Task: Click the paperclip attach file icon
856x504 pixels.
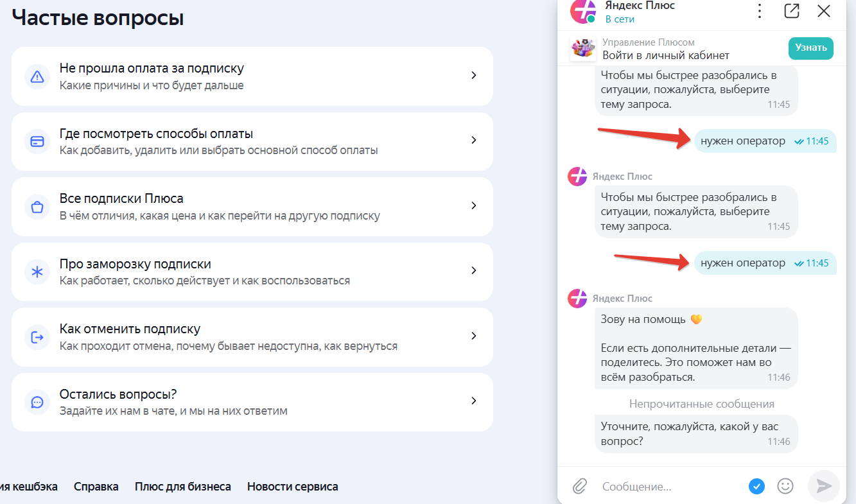Action: coord(580,486)
